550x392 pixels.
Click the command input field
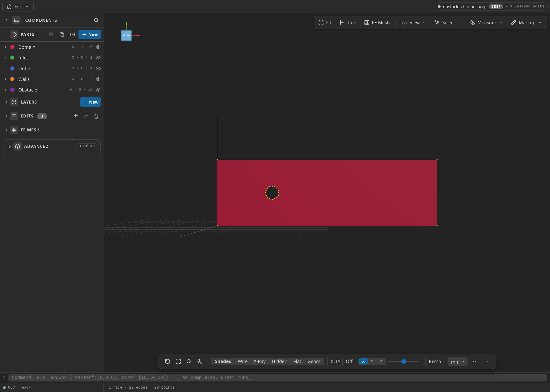pyautogui.click(x=277, y=377)
